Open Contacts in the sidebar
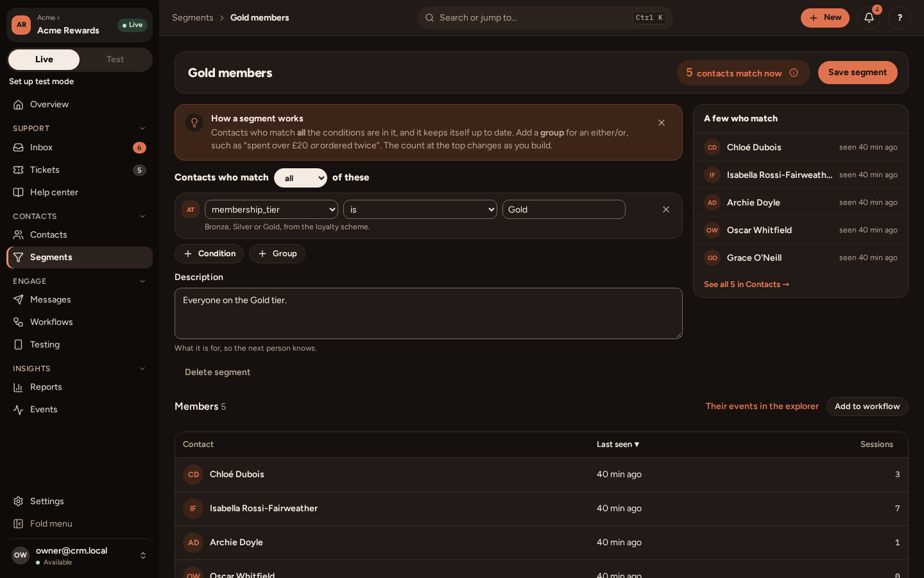 tap(80, 235)
